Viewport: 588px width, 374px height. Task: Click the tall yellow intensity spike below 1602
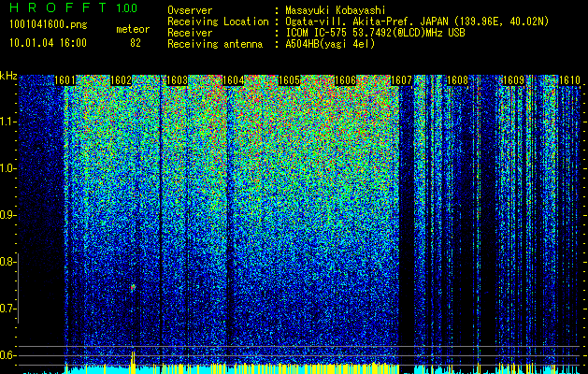pyautogui.click(x=133, y=363)
